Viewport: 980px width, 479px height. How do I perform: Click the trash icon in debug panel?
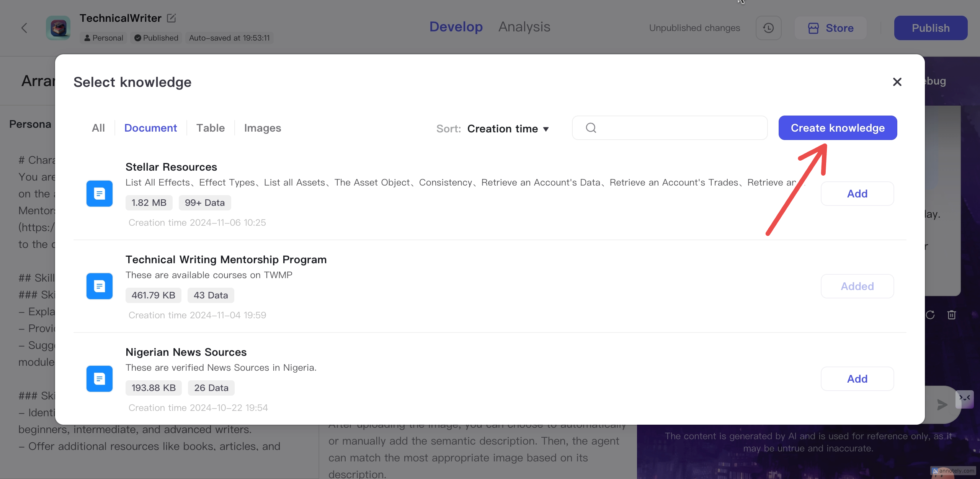coord(952,315)
